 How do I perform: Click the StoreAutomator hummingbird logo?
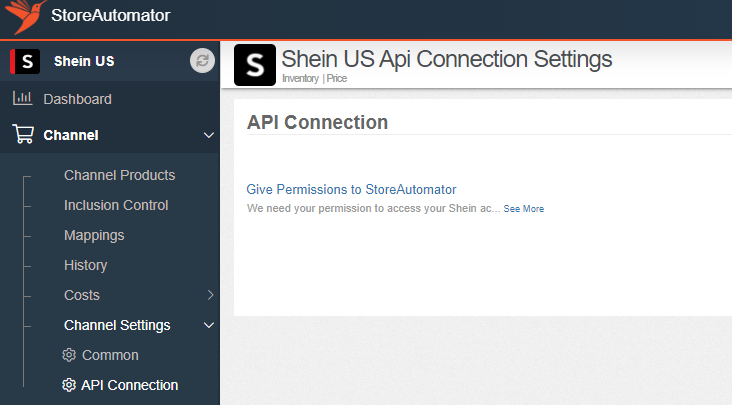pyautogui.click(x=25, y=16)
